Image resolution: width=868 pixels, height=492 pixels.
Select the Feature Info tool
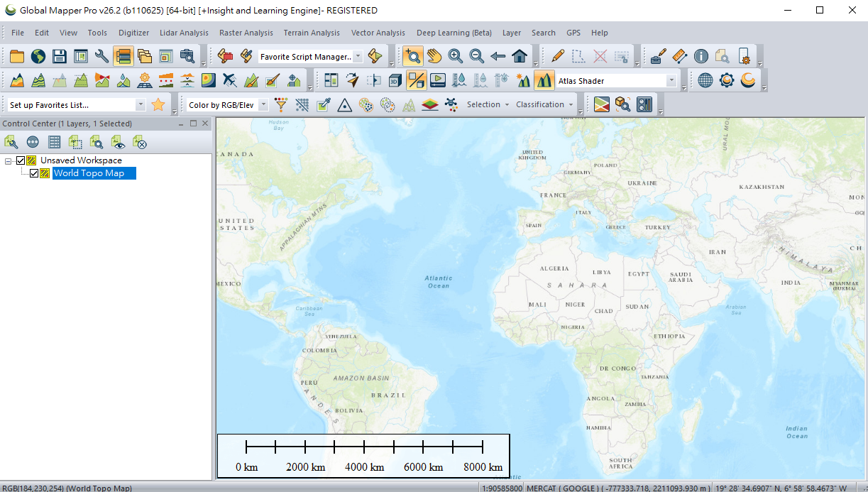point(701,57)
